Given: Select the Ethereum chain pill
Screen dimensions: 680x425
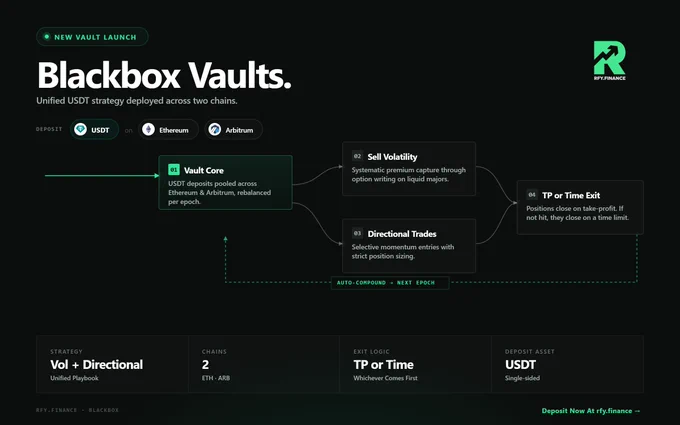Looking at the screenshot, I should [x=168, y=129].
